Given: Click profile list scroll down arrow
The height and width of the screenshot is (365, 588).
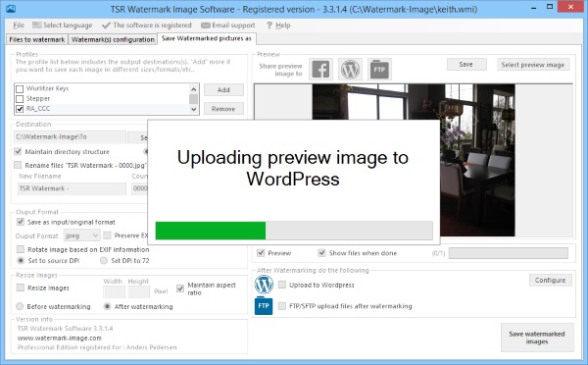Looking at the screenshot, I should tap(193, 109).
